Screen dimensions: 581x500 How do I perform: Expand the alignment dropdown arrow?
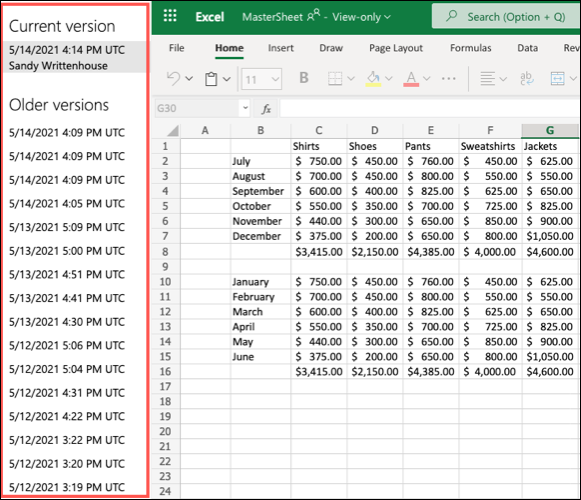[503, 79]
